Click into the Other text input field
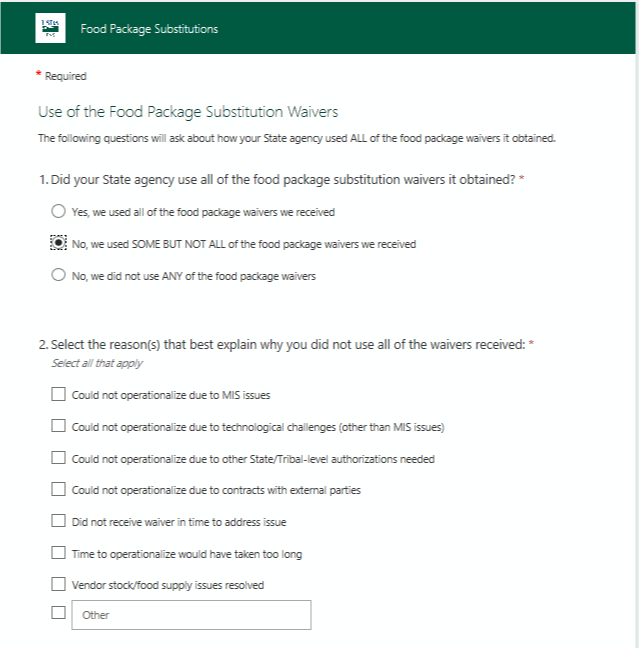Viewport: 639px width, 648px height. coord(190,615)
